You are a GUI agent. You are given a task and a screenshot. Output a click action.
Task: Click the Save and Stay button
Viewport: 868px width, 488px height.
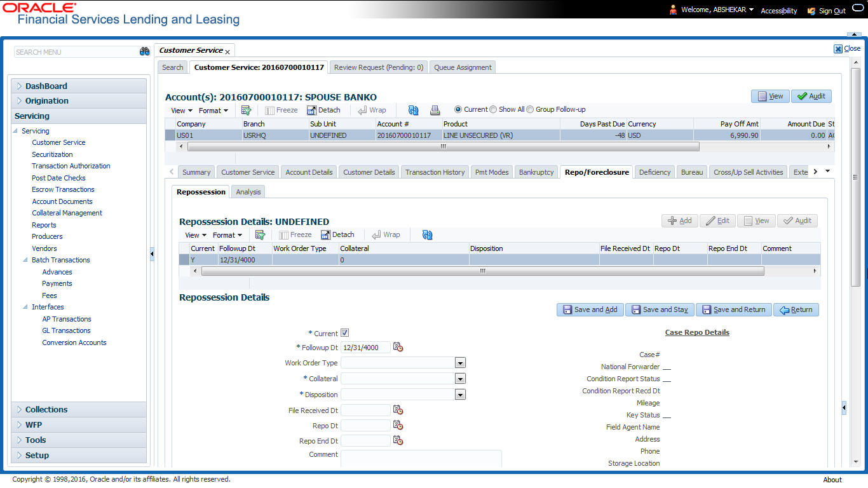[660, 309]
